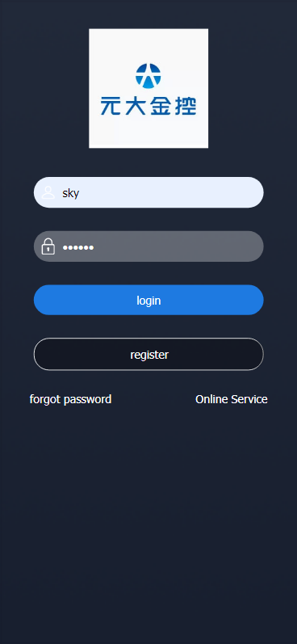Open the 元大金控 logo tile
The image size is (297, 644).
coord(148,88)
